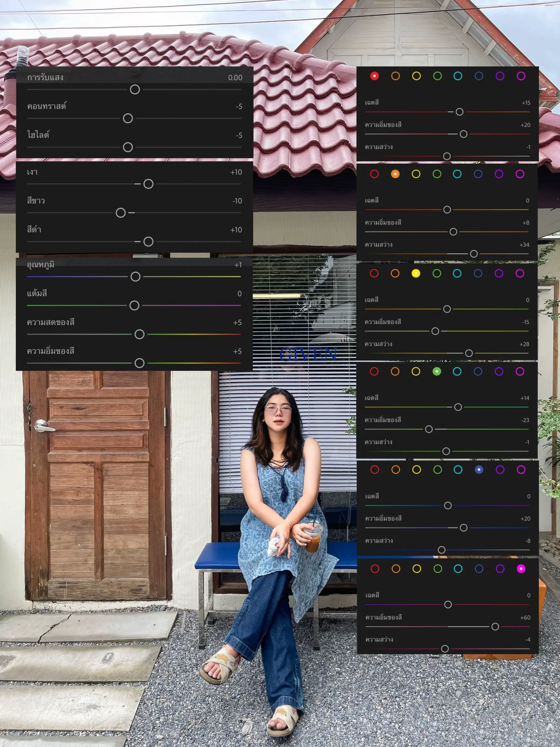Select the filled blue color circle
The height and width of the screenshot is (747, 560).
(x=479, y=470)
